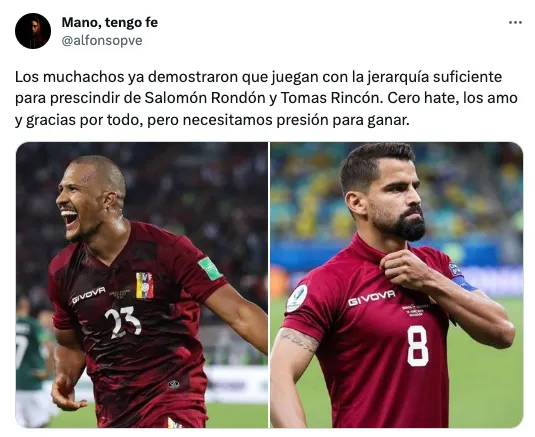Click the Givova logo on the right jersey
This screenshot has height=437, width=535.
click(372, 298)
